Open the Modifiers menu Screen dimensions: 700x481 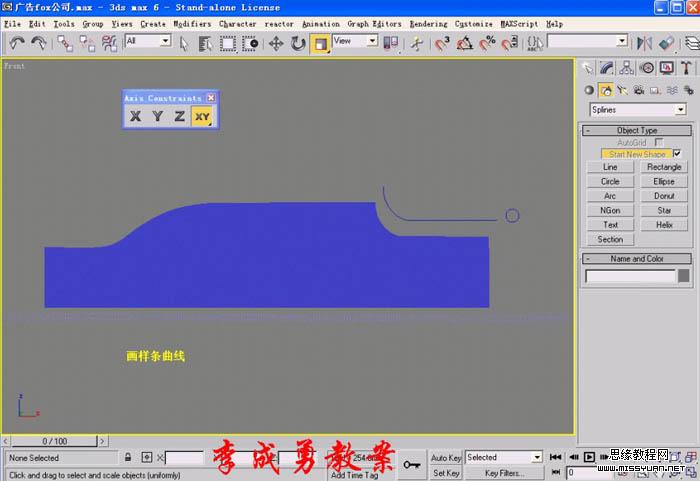[192, 24]
